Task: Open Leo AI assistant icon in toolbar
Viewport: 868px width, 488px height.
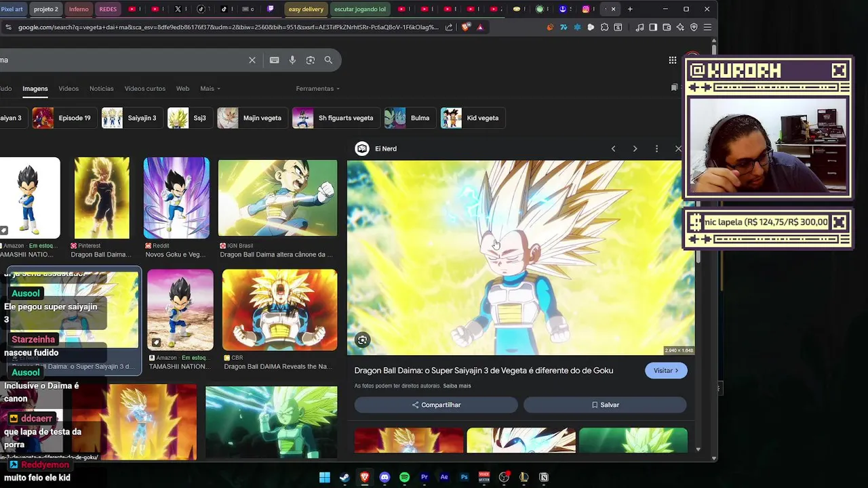Action: (680, 27)
